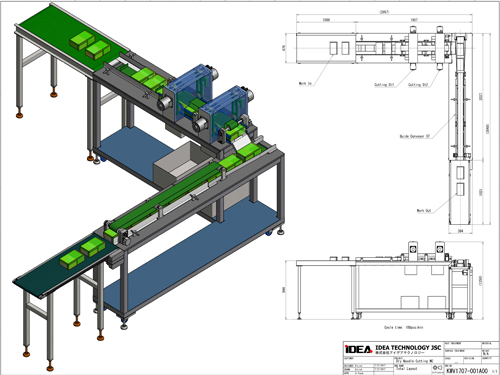This screenshot has width=500, height=375.
Task: Select the "Work Out" callout label
Action: (x=424, y=210)
